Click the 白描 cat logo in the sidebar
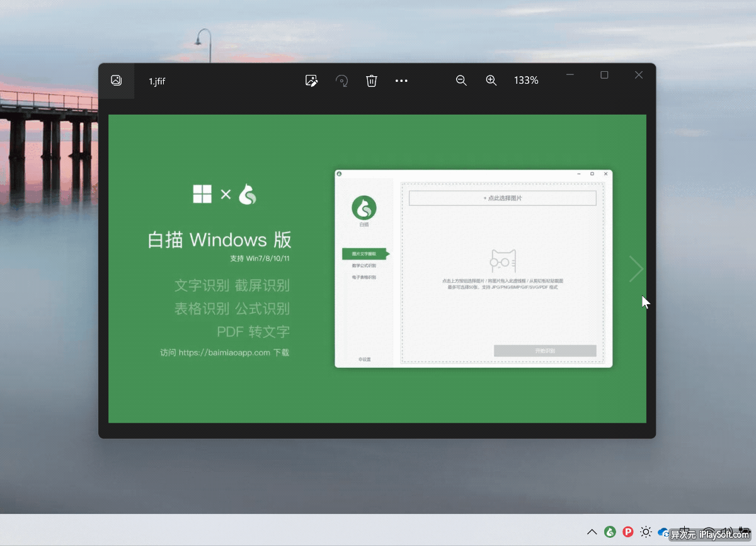The width and height of the screenshot is (756, 546). pos(364,208)
